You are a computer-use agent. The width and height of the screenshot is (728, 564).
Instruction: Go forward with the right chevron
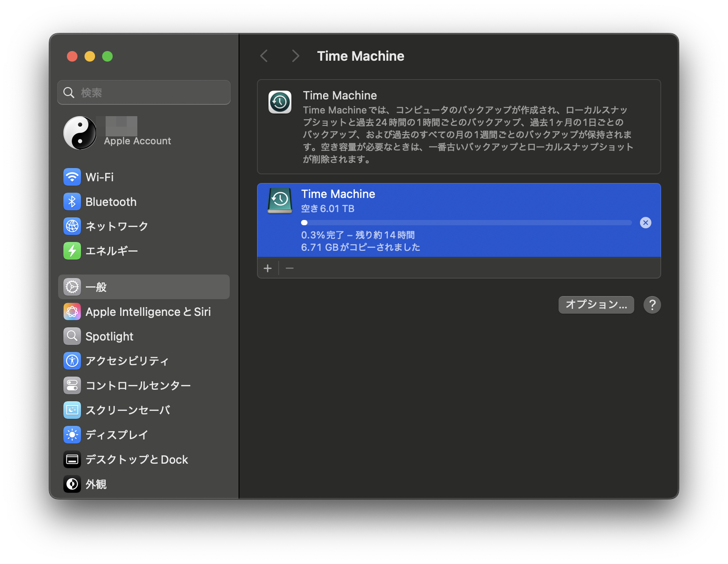295,56
